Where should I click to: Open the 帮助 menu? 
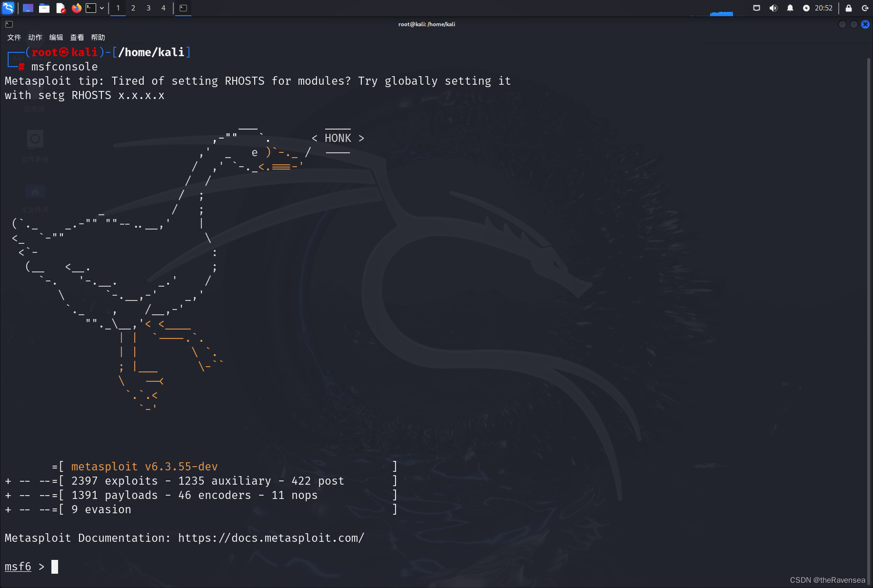(x=98, y=38)
